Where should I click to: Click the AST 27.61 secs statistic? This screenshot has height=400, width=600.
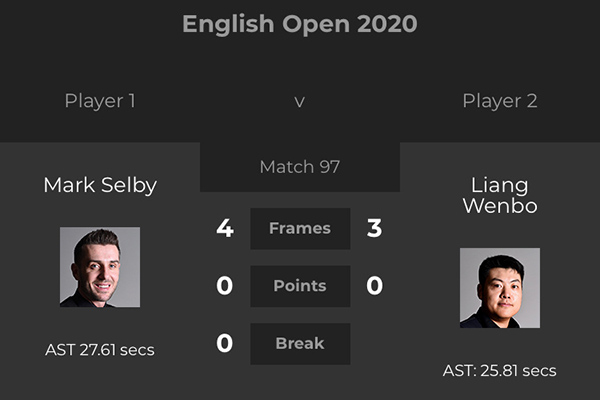coord(100,350)
